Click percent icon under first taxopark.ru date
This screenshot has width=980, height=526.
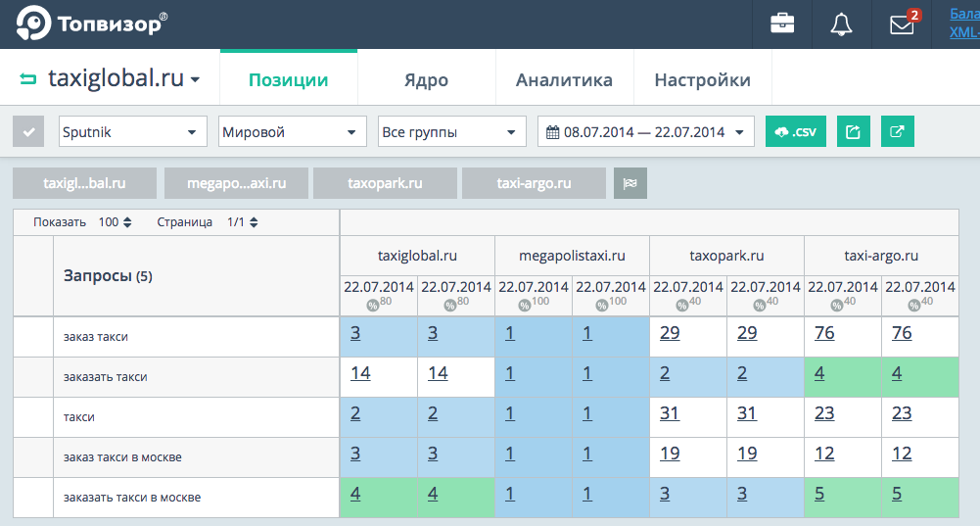[681, 306]
